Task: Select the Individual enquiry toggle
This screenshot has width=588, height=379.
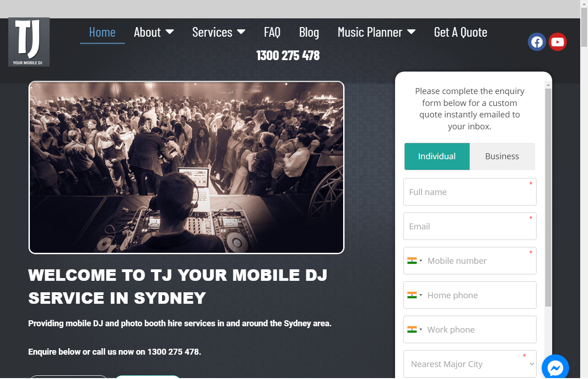Action: point(437,156)
